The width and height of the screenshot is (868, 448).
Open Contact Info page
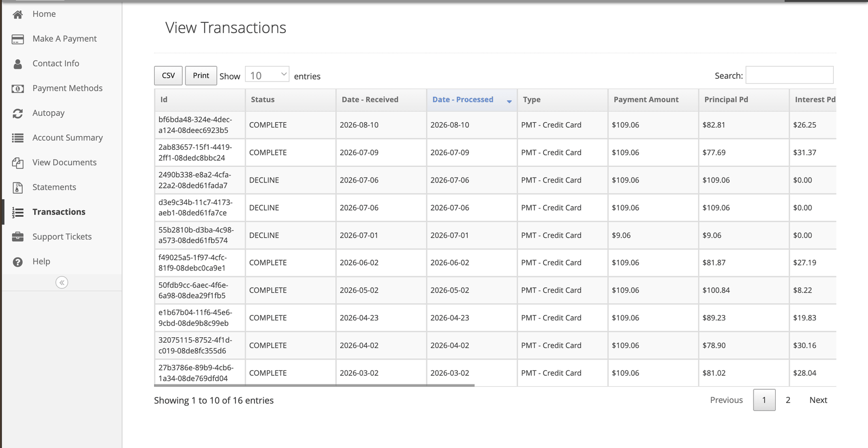point(56,64)
